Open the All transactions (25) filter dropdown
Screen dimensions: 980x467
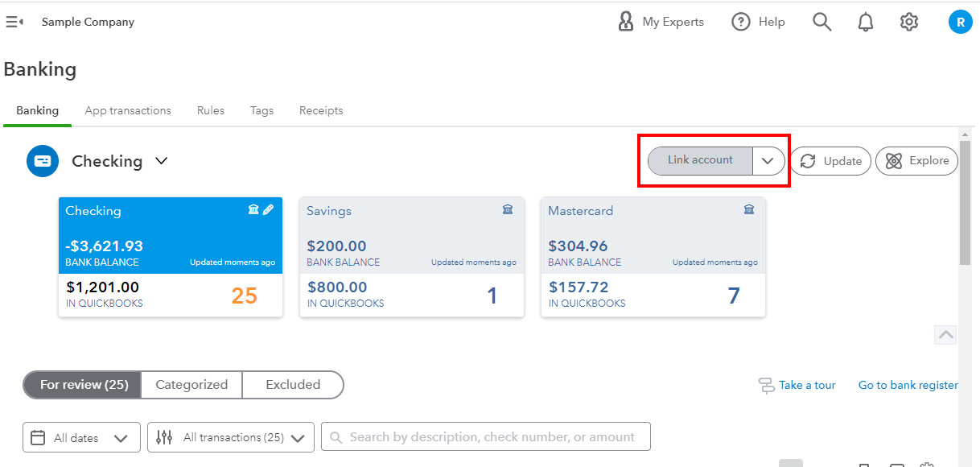[231, 438]
